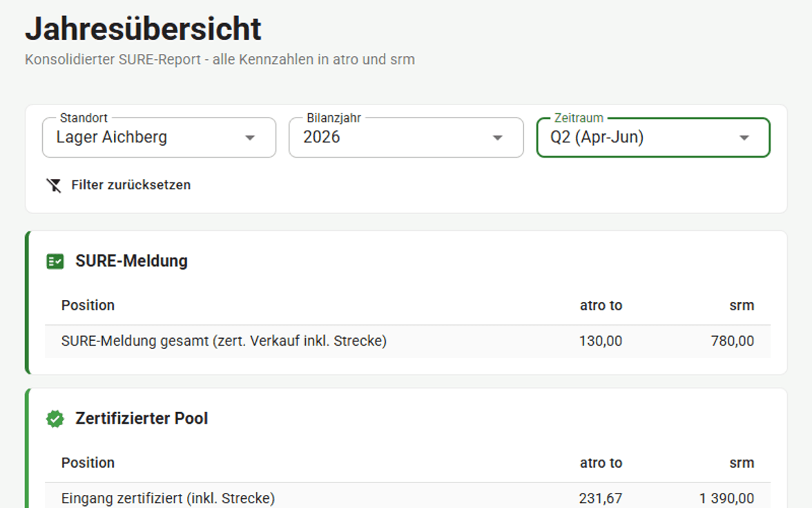The image size is (812, 508).
Task: Click the atro to header in SURE-Meldung table
Action: (601, 305)
